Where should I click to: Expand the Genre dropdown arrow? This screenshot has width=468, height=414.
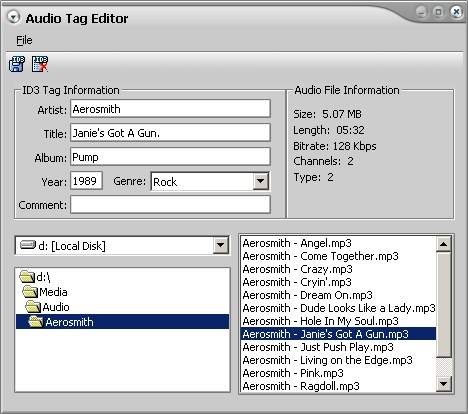[x=261, y=181]
